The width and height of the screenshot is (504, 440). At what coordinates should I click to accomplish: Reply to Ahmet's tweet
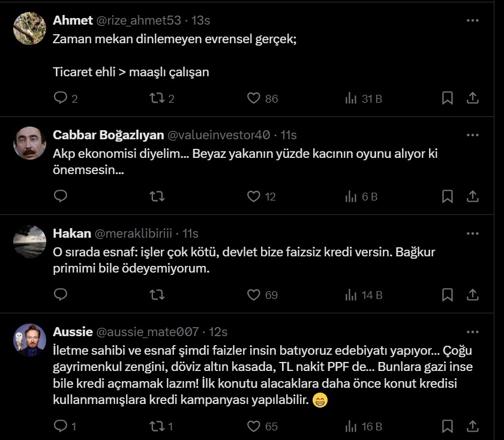pyautogui.click(x=61, y=98)
